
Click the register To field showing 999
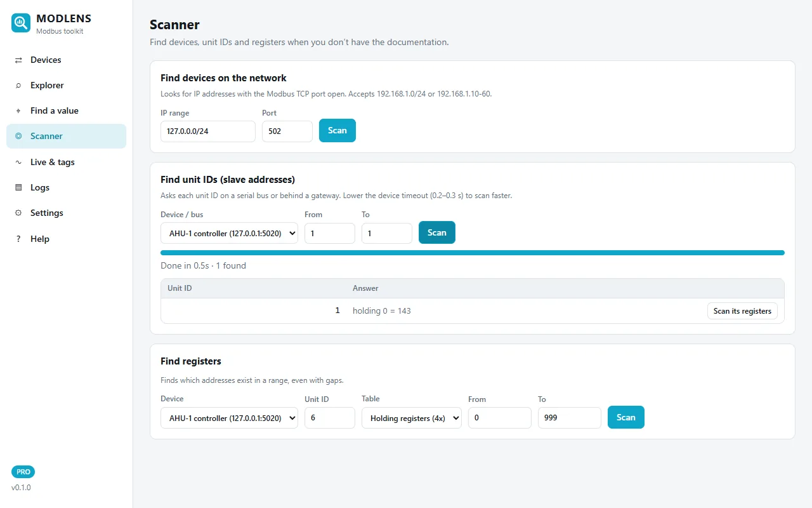point(570,418)
